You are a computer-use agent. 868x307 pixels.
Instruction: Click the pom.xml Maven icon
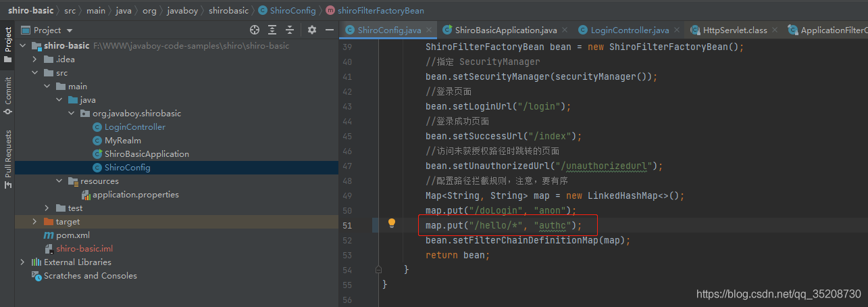pos(49,235)
